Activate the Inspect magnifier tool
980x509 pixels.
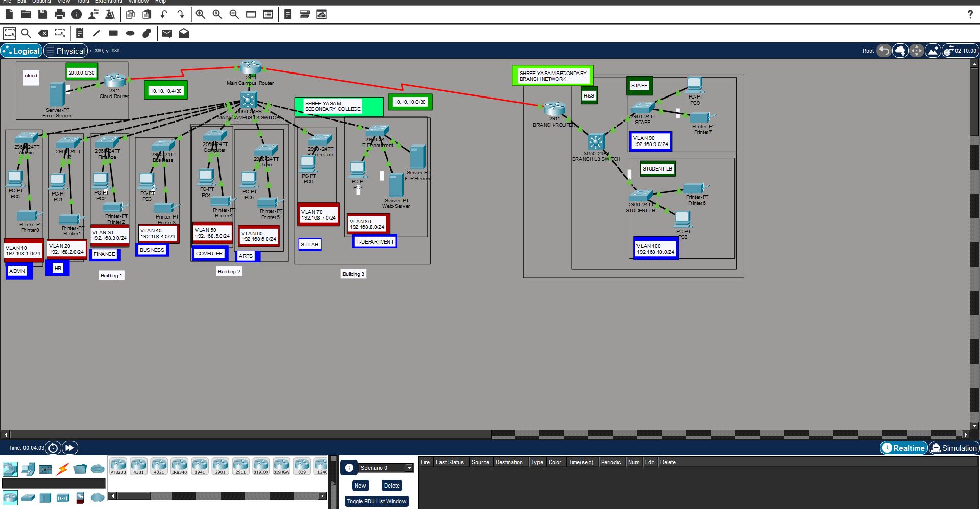[x=26, y=33]
